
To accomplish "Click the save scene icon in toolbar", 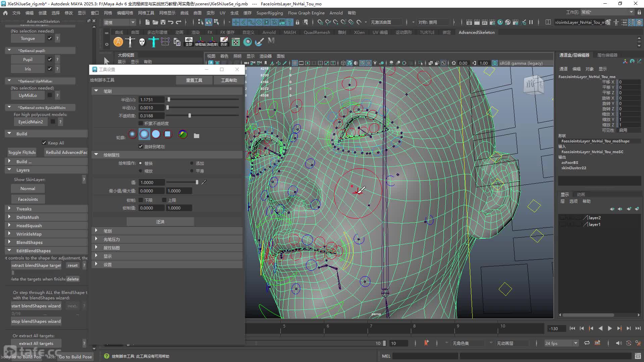I will coord(163,22).
